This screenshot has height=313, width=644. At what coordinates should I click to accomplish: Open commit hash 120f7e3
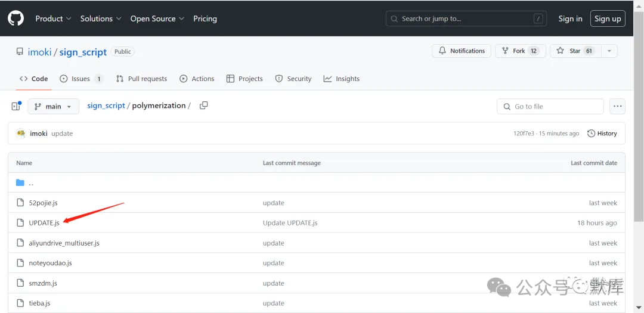click(524, 134)
